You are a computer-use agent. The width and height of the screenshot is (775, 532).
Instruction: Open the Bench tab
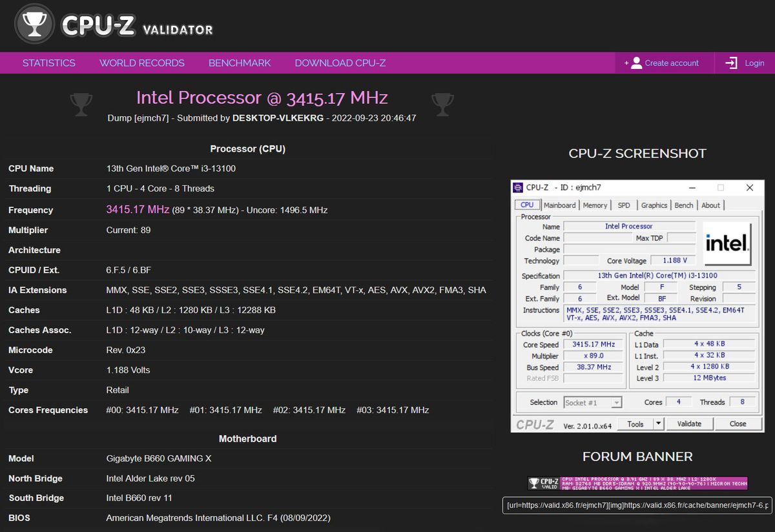pyautogui.click(x=683, y=205)
